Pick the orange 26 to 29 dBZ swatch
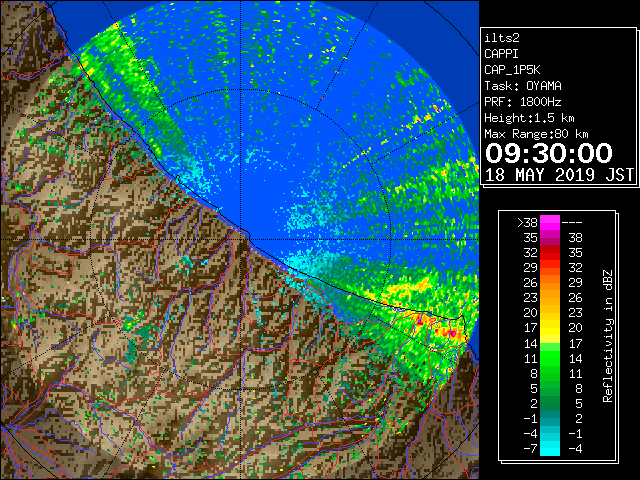This screenshot has width=640, height=480. pyautogui.click(x=550, y=283)
